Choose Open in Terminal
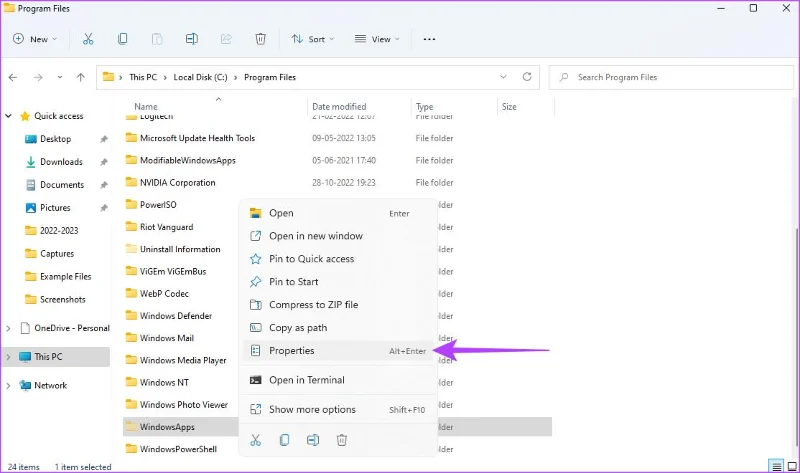Viewport: 800px width, 473px height. pos(338,380)
